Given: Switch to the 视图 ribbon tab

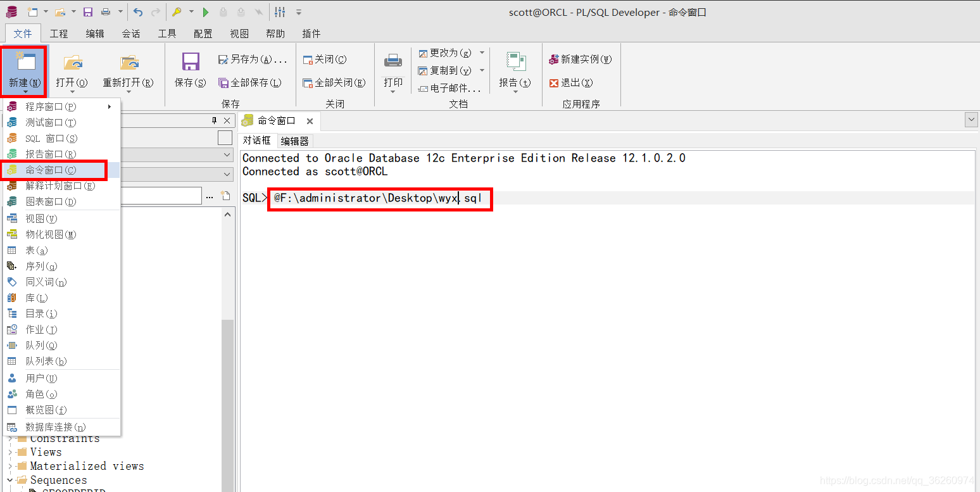Looking at the screenshot, I should click(239, 34).
